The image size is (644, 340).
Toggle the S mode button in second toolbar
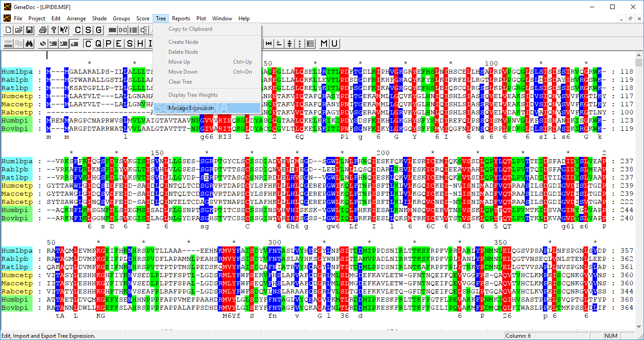tap(130, 43)
